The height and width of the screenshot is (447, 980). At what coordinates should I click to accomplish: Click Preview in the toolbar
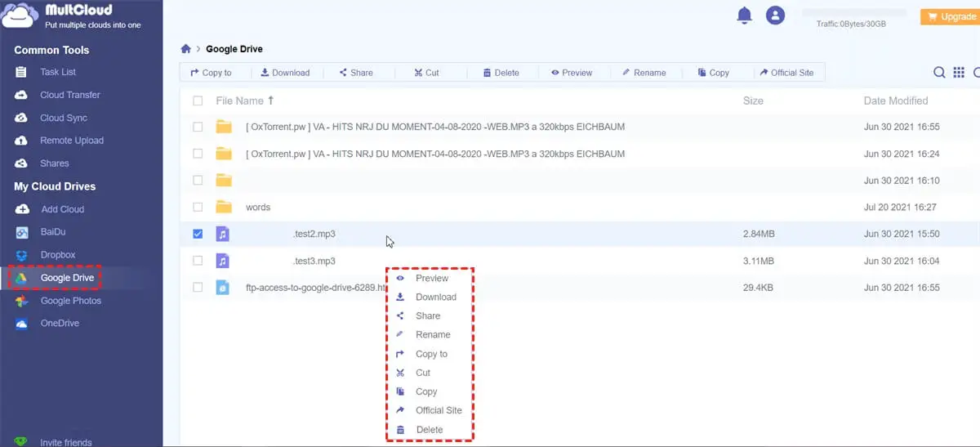[x=572, y=73]
